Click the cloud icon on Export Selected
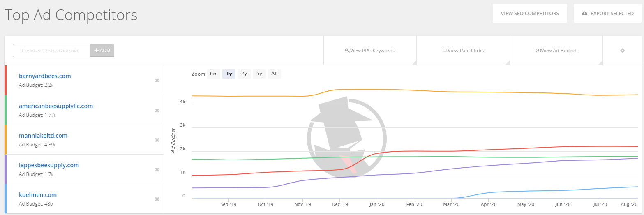 [x=585, y=14]
